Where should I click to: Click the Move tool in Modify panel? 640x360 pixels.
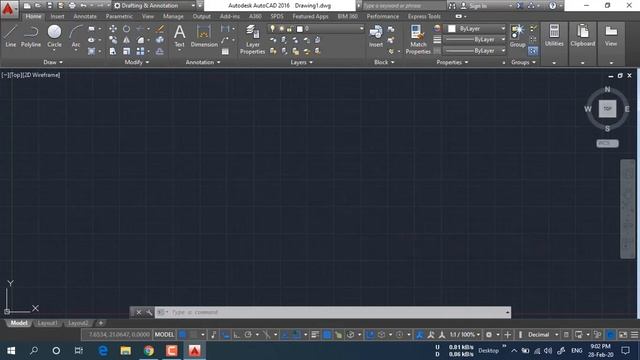tap(113, 29)
